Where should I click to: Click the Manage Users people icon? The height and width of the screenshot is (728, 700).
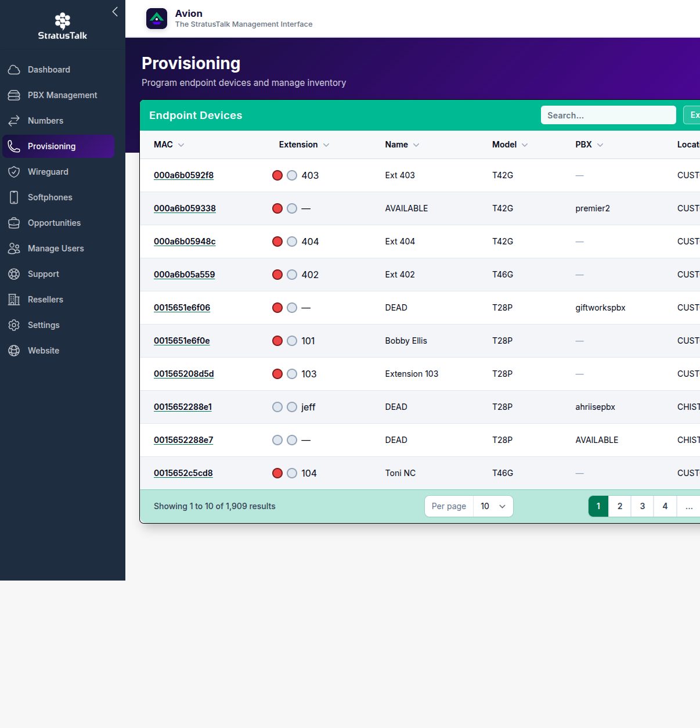pos(14,248)
